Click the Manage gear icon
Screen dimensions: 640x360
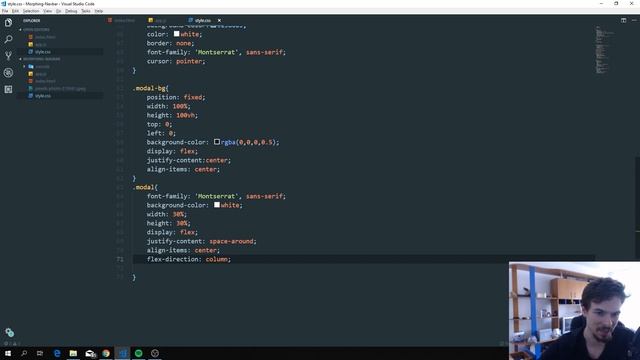[9, 333]
